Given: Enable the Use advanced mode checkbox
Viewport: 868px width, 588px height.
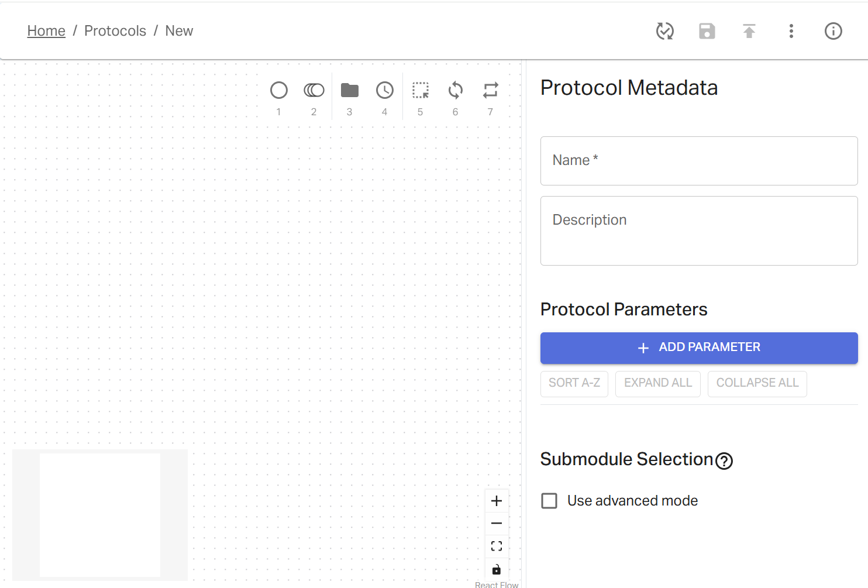Looking at the screenshot, I should pos(549,501).
